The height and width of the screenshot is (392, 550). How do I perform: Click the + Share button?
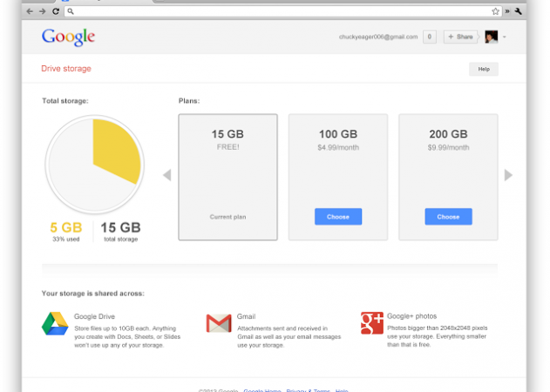click(x=460, y=37)
